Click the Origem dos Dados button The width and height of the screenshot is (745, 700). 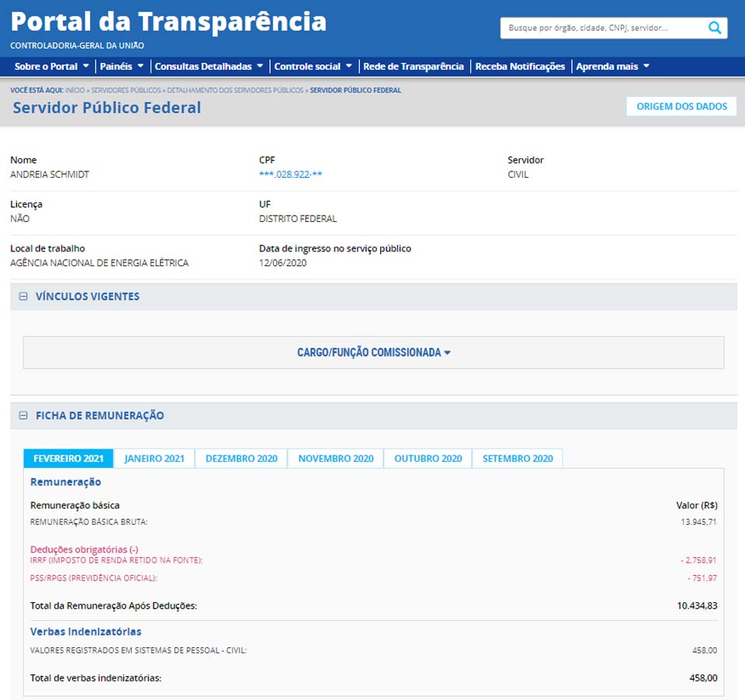point(681,106)
